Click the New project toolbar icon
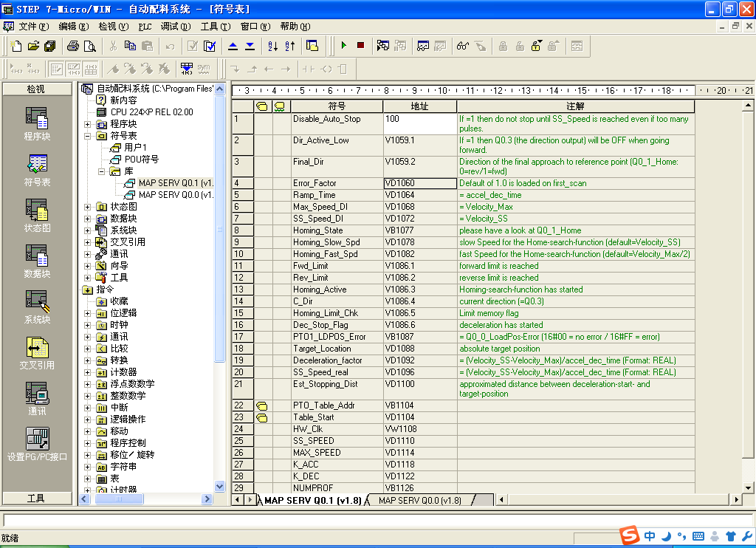Screen dimensions: 756x548 click(16, 46)
